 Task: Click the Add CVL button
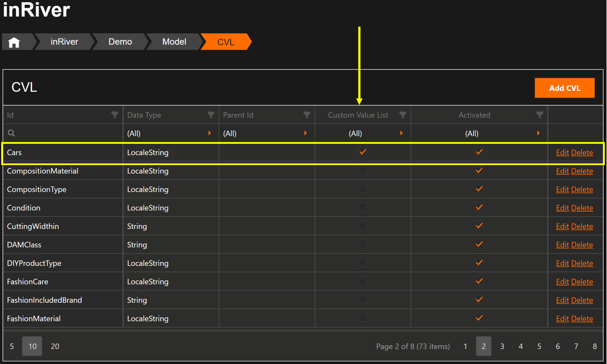point(565,88)
